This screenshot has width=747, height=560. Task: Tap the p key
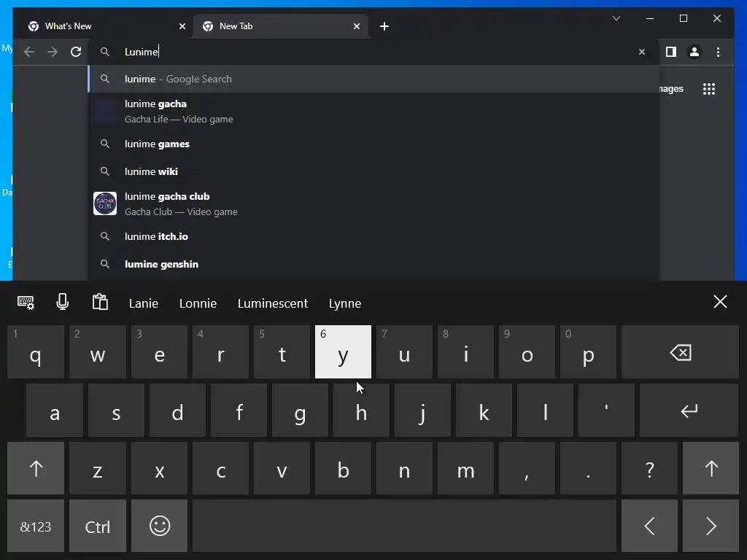click(x=589, y=352)
